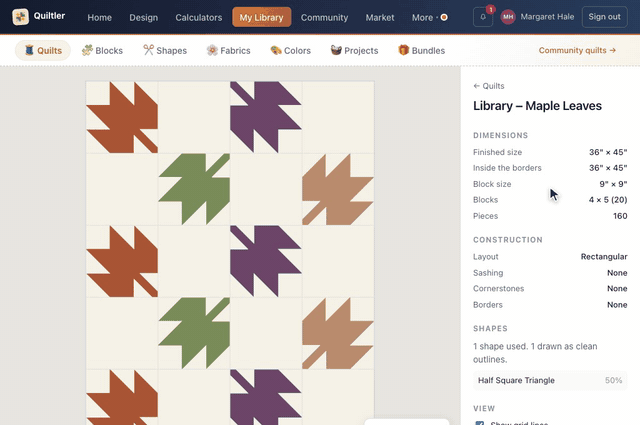Go to the Home page

pos(100,18)
